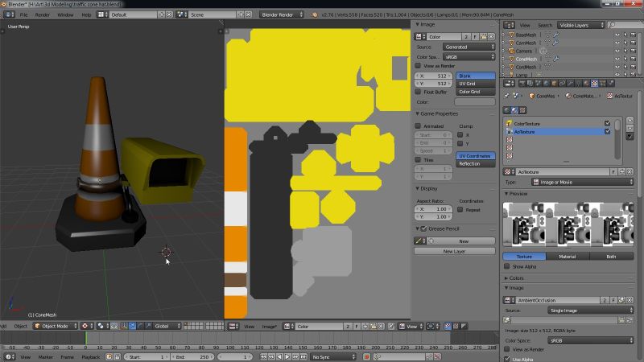
Task: Select UV Grid generated type
Action: click(x=475, y=84)
